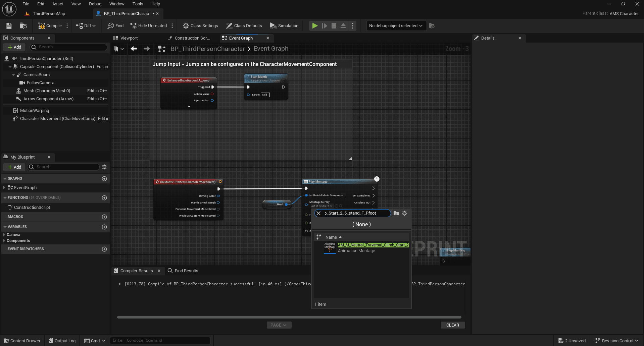Open the Output Log
Image resolution: width=644 pixels, height=346 pixels.
[62, 341]
